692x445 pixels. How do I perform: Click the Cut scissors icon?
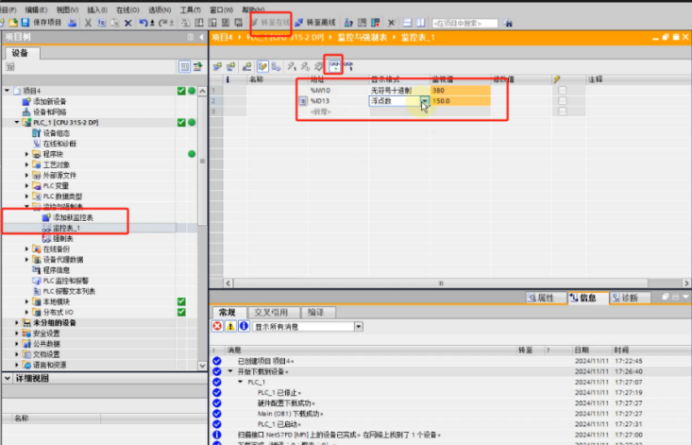pos(88,23)
